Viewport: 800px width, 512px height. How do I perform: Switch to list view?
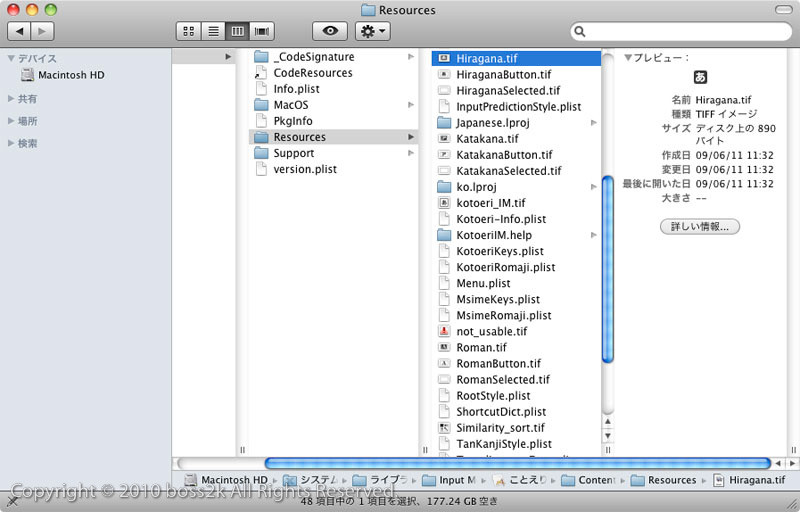tap(213, 32)
